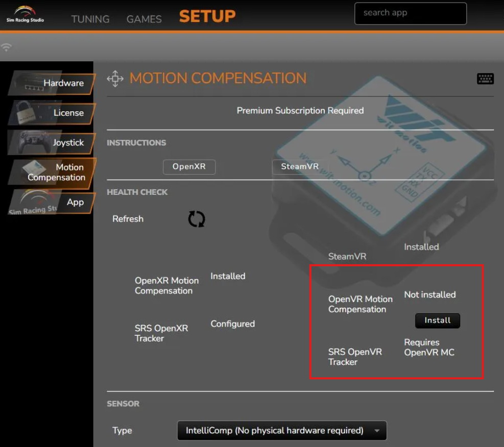This screenshot has height=447, width=504.
Task: Open the TUNING tab
Action: tap(90, 19)
